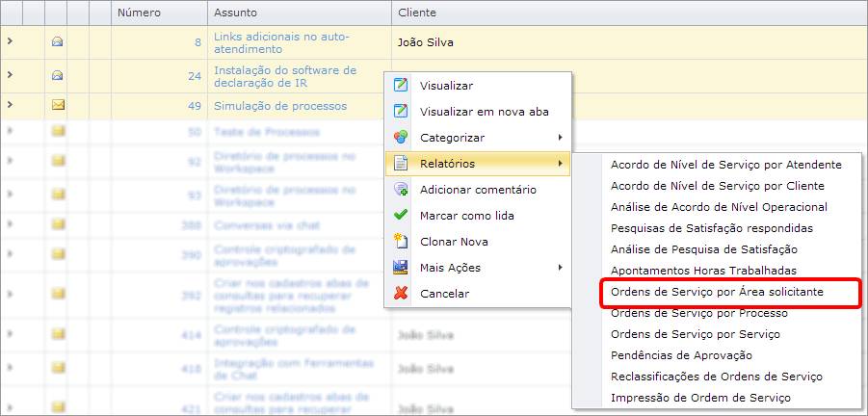Image resolution: width=868 pixels, height=416 pixels.
Task: Select Clonar Nova from context menu
Action: pos(454,242)
